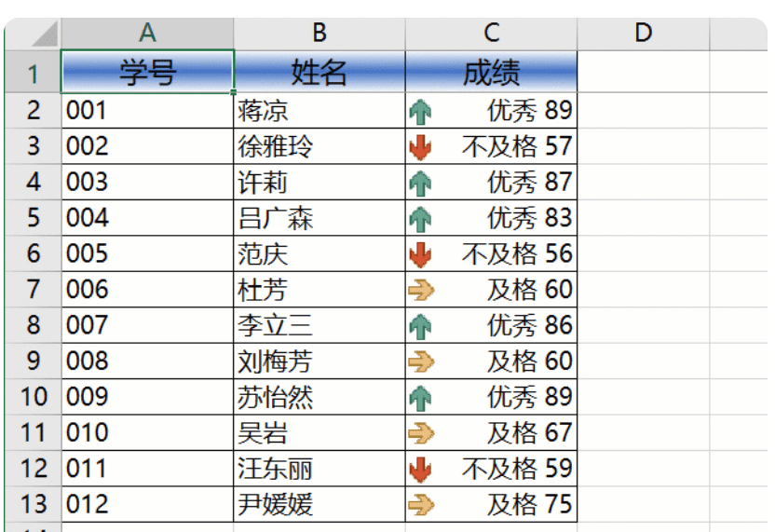Screen dimensions: 775x532
Task: Select column D header
Action: click(643, 34)
